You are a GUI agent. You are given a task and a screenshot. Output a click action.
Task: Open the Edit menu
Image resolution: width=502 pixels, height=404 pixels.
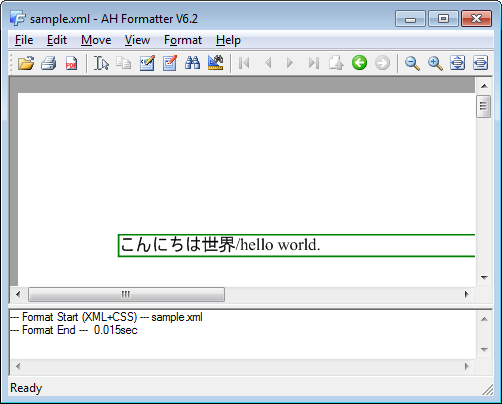pos(57,40)
